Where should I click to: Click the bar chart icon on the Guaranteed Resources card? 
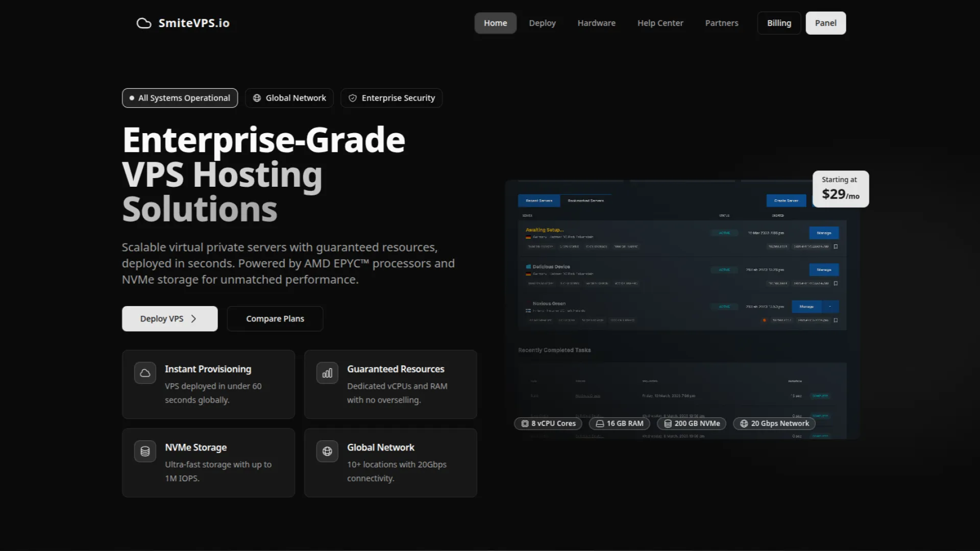click(x=327, y=373)
